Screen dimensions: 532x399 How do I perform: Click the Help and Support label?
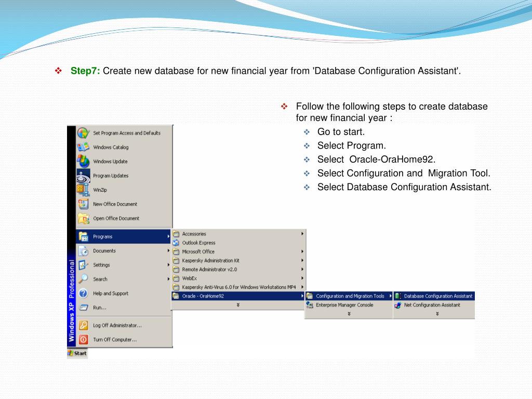(x=111, y=294)
